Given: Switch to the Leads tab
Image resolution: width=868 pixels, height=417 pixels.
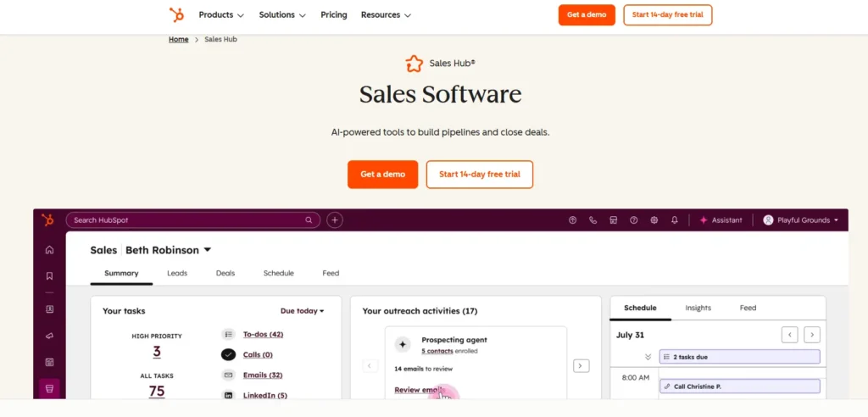Looking at the screenshot, I should pyautogui.click(x=177, y=273).
